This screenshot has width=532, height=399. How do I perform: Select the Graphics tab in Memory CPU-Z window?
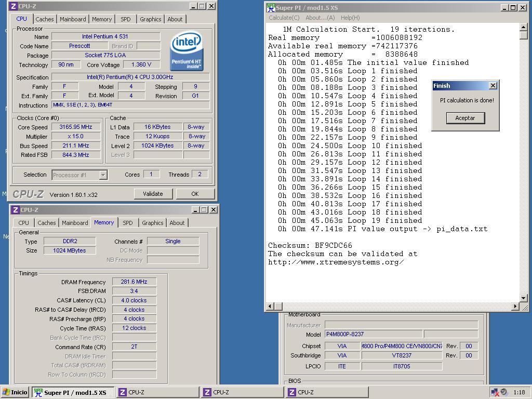(x=152, y=223)
